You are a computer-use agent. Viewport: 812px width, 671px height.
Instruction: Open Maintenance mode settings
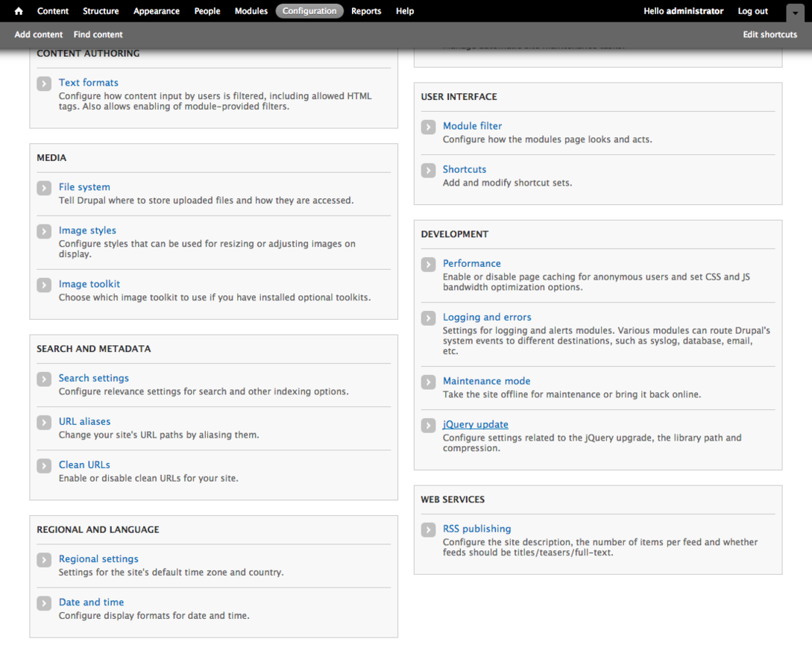pyautogui.click(x=487, y=381)
